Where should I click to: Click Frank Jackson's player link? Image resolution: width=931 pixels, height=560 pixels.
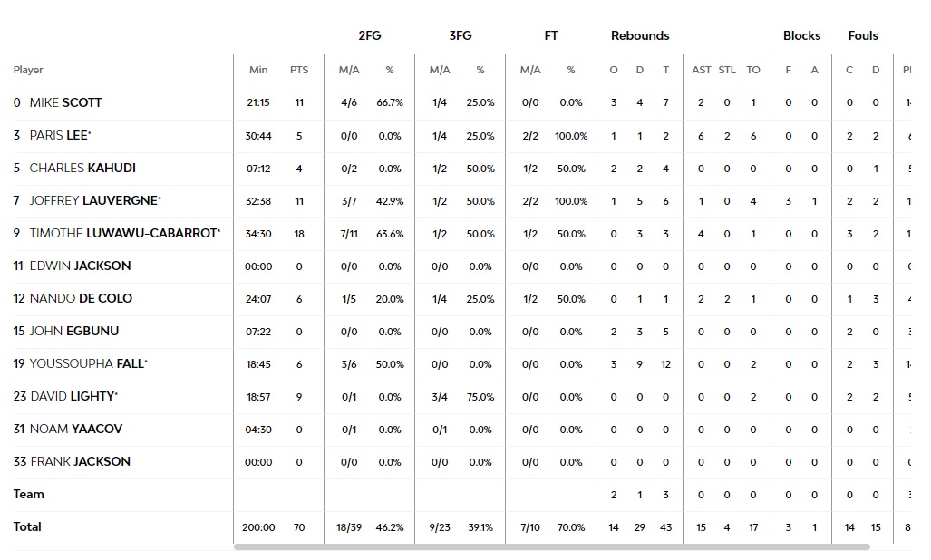click(81, 462)
